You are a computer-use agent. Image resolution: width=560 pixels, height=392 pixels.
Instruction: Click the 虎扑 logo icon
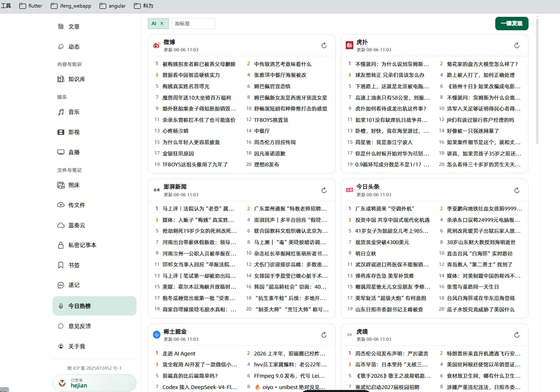[x=349, y=45]
